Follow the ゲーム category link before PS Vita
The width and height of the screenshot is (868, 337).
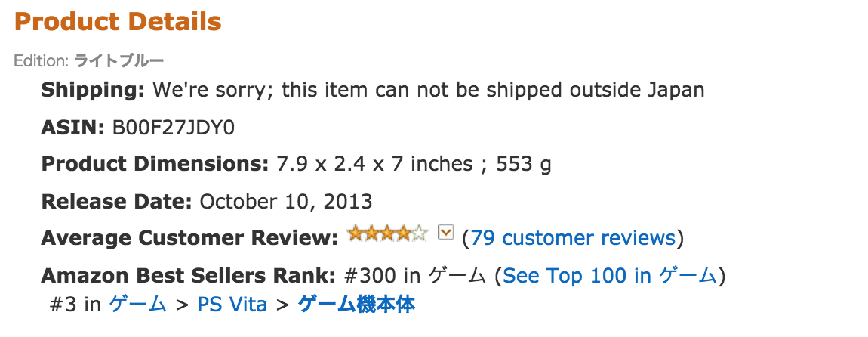coord(138,304)
